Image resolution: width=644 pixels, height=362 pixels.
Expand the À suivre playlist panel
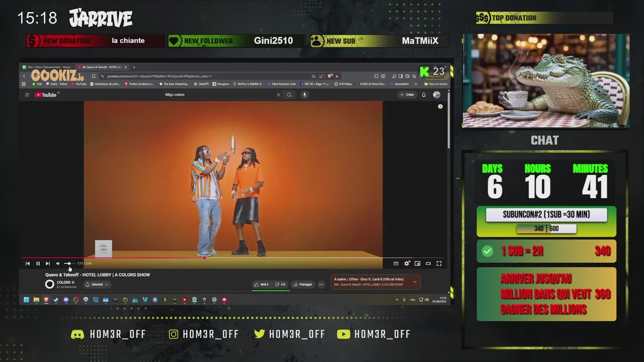coord(415,282)
